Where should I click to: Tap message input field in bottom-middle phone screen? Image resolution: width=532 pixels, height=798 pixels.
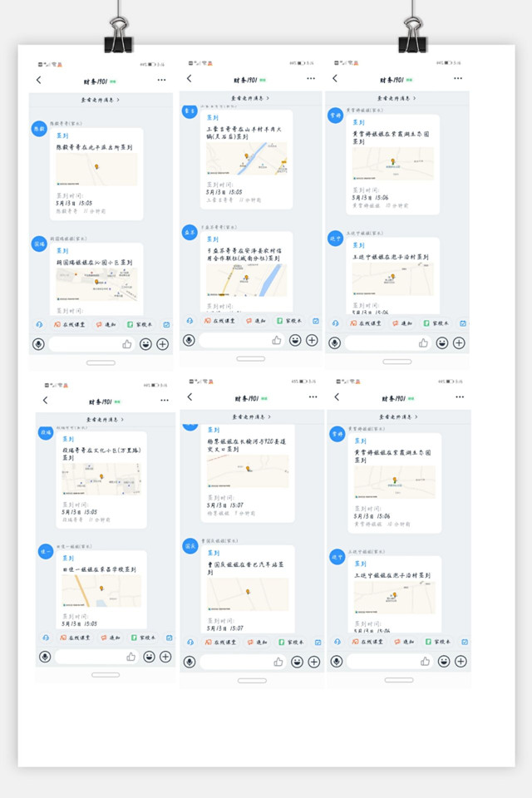point(243,662)
